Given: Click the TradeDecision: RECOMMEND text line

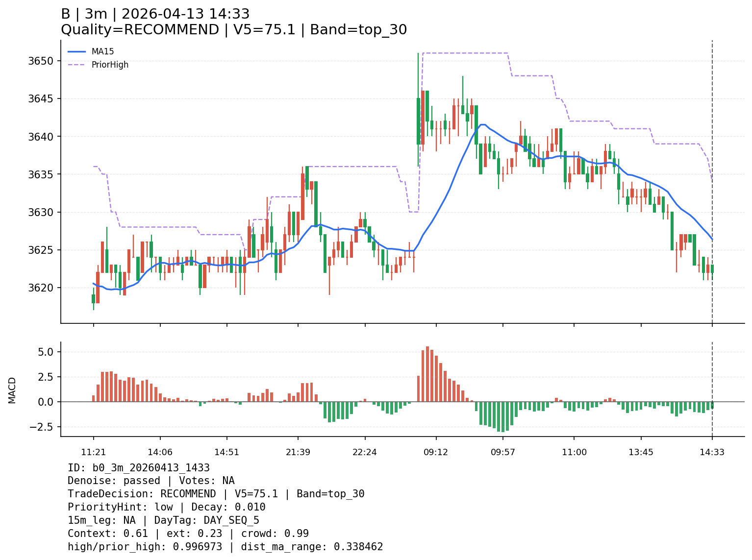Looking at the screenshot, I should point(216,494).
